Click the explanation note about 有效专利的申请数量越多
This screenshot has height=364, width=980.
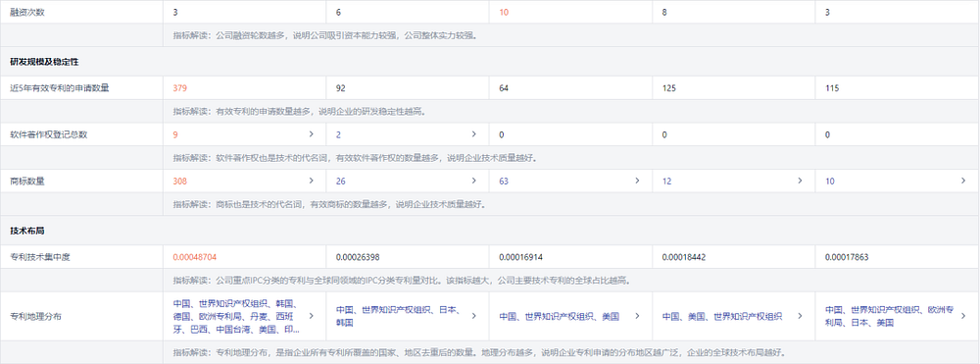click(x=300, y=112)
